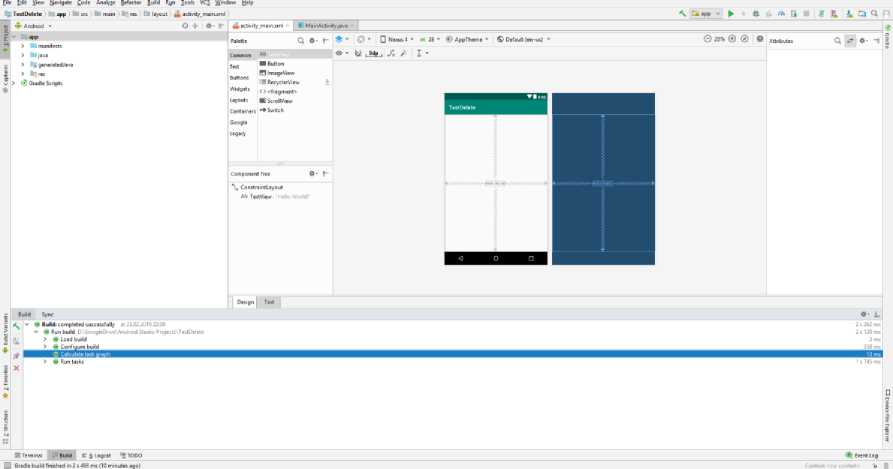
Task: Open the design surface layers dropdown
Action: point(342,39)
